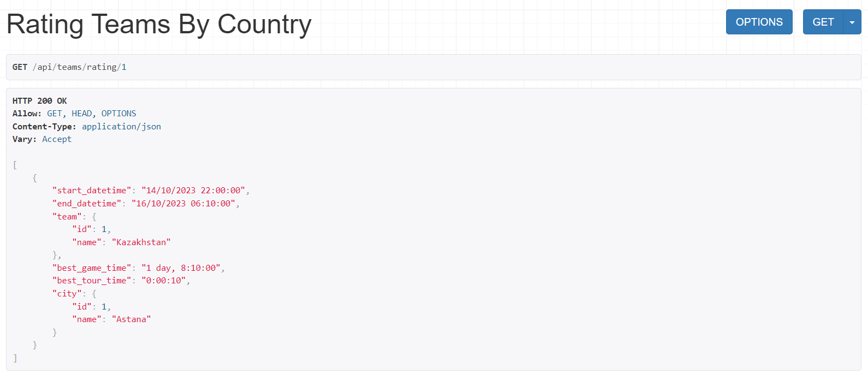Click the "0:00:10" best tour time value

point(164,281)
